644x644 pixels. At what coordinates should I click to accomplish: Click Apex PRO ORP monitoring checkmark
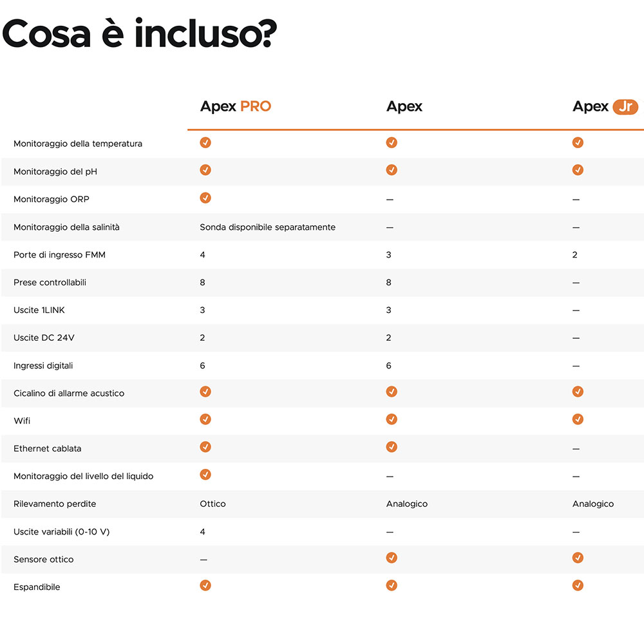coord(205,198)
